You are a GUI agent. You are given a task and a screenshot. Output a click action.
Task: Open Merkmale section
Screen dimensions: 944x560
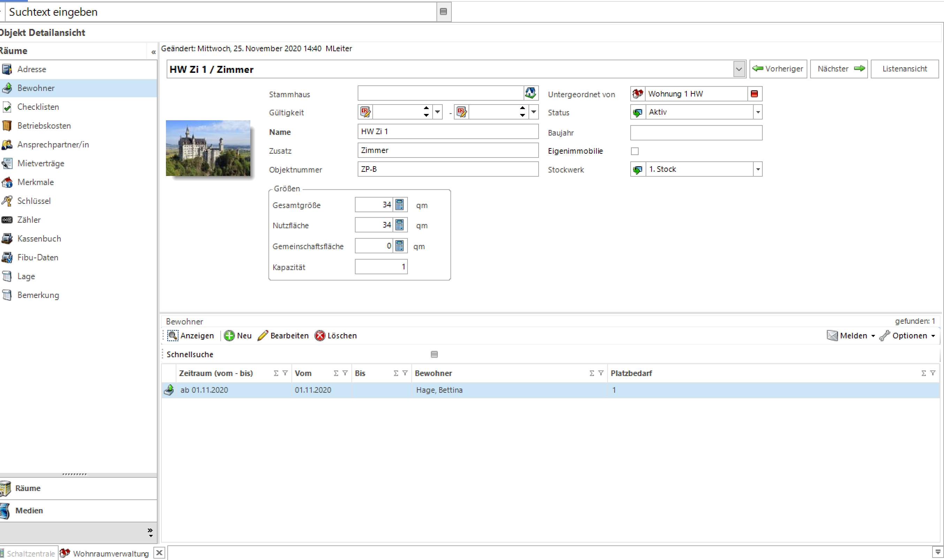(x=78, y=182)
